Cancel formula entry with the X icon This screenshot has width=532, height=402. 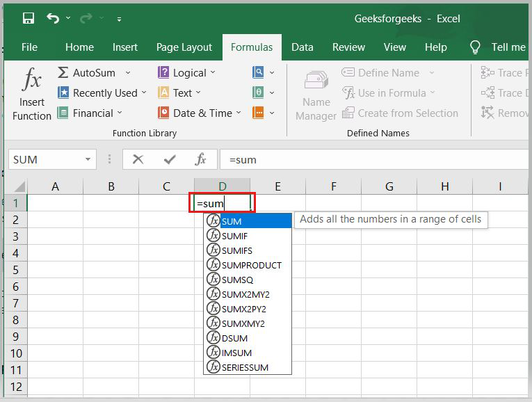coord(138,159)
